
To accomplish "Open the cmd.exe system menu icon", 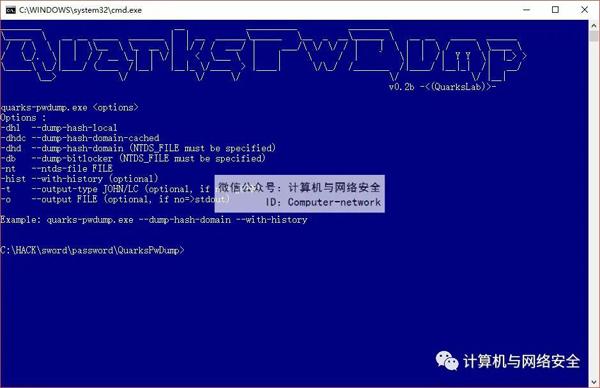I will [10, 10].
